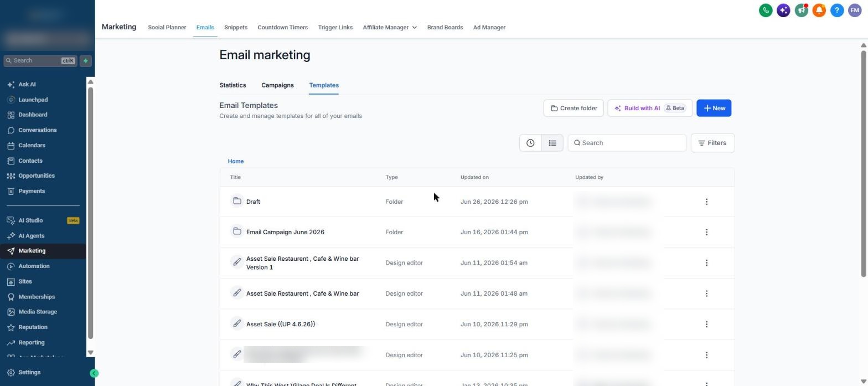
Task: Switch to list view icon
Action: (552, 143)
